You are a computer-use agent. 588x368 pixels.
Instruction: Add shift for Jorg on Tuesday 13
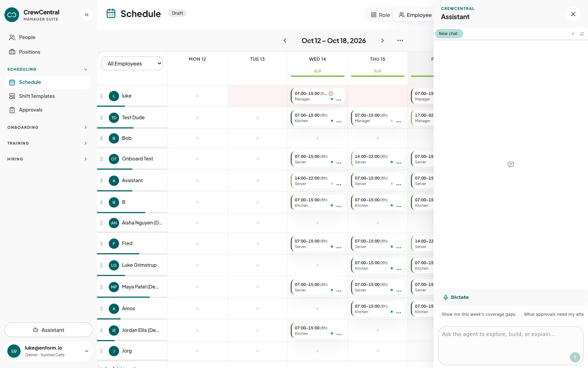(257, 351)
